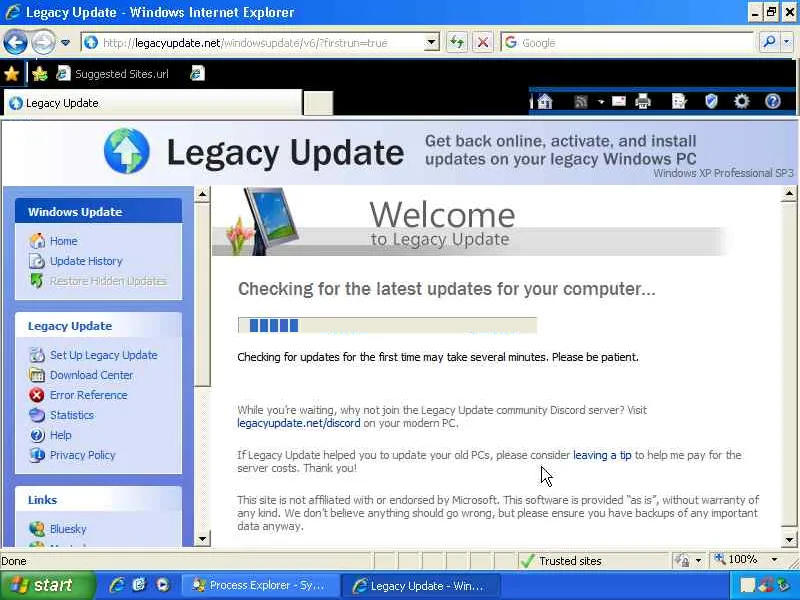Click the Help sidebar link
Image resolution: width=800 pixels, height=600 pixels.
coord(61,435)
